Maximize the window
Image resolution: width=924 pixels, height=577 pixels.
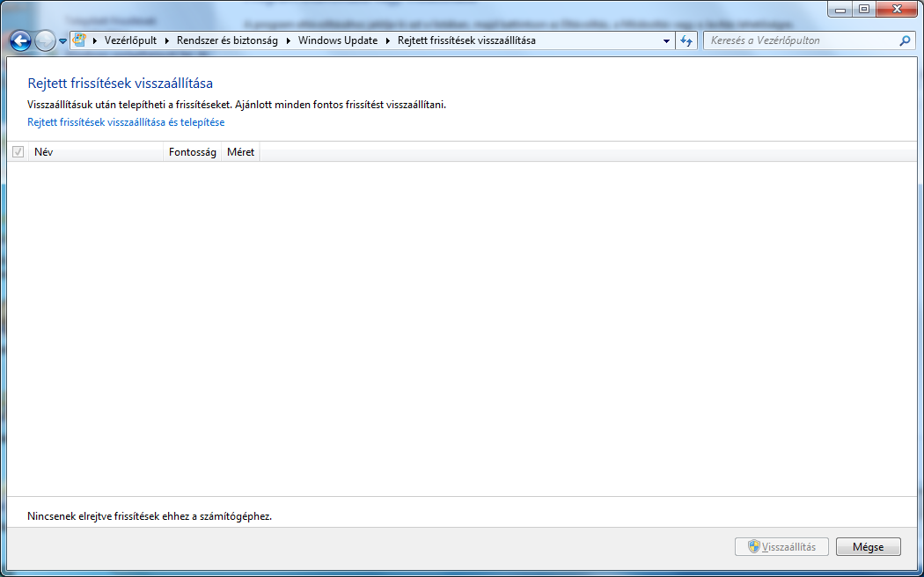[864, 10]
